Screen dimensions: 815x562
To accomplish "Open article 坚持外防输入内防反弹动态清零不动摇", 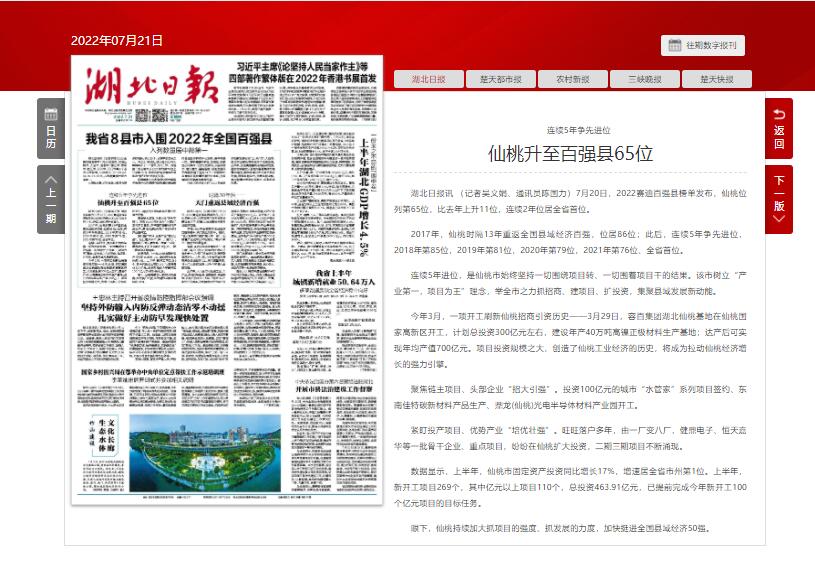I will [x=153, y=312].
